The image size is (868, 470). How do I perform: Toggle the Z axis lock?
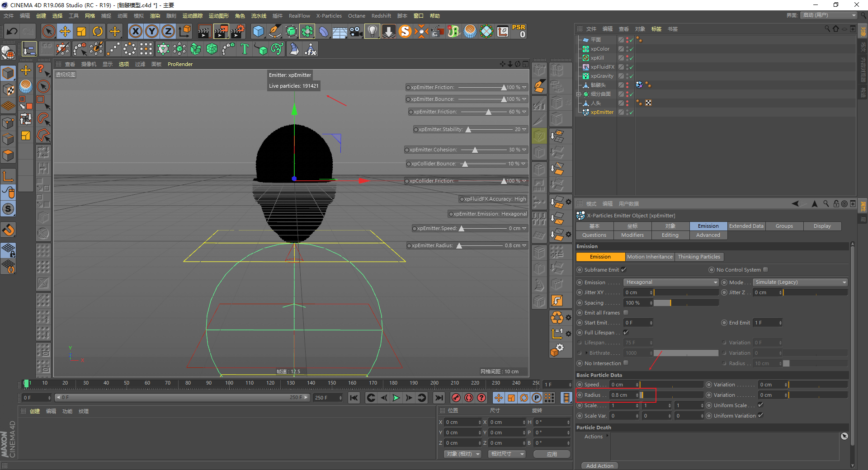(168, 31)
